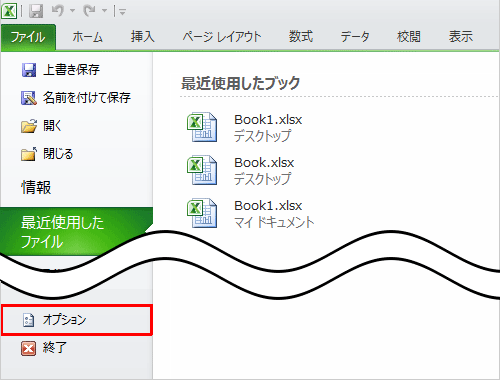Open Book.xlsx filename
500x380 pixels.
264,163
